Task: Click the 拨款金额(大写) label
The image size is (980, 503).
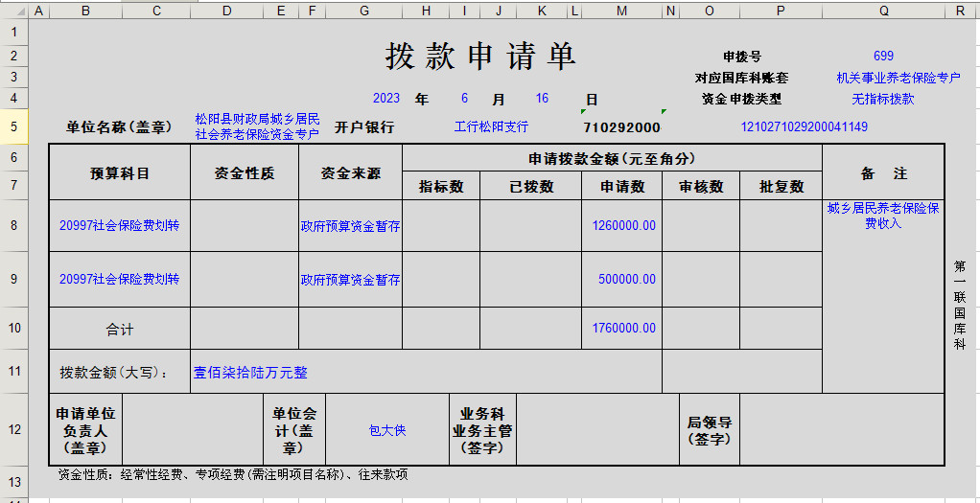Action: pyautogui.click(x=116, y=373)
